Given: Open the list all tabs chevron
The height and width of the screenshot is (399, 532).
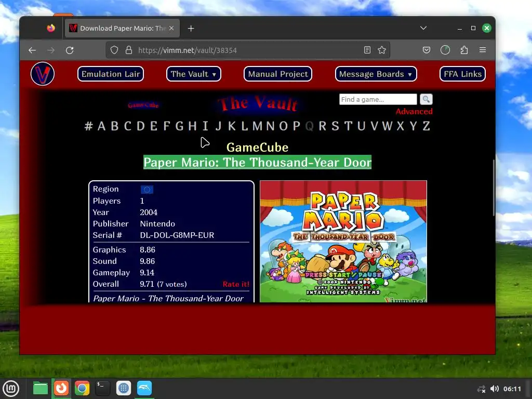Looking at the screenshot, I should point(423,28).
